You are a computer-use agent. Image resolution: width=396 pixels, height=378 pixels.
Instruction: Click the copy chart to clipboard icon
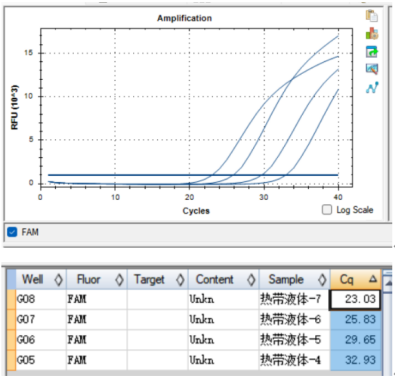pos(372,16)
